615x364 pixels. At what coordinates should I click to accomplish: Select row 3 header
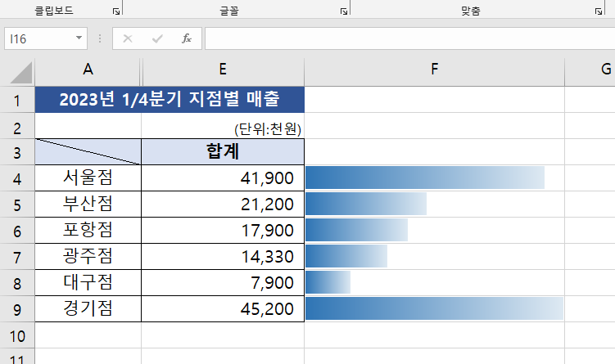tap(17, 152)
